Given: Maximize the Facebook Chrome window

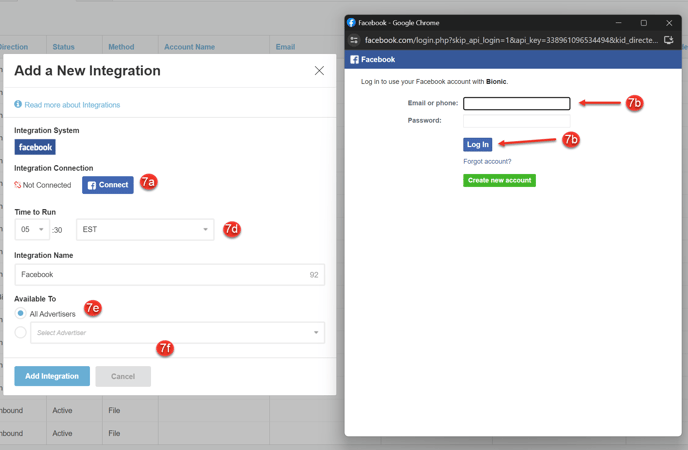Looking at the screenshot, I should [x=644, y=23].
